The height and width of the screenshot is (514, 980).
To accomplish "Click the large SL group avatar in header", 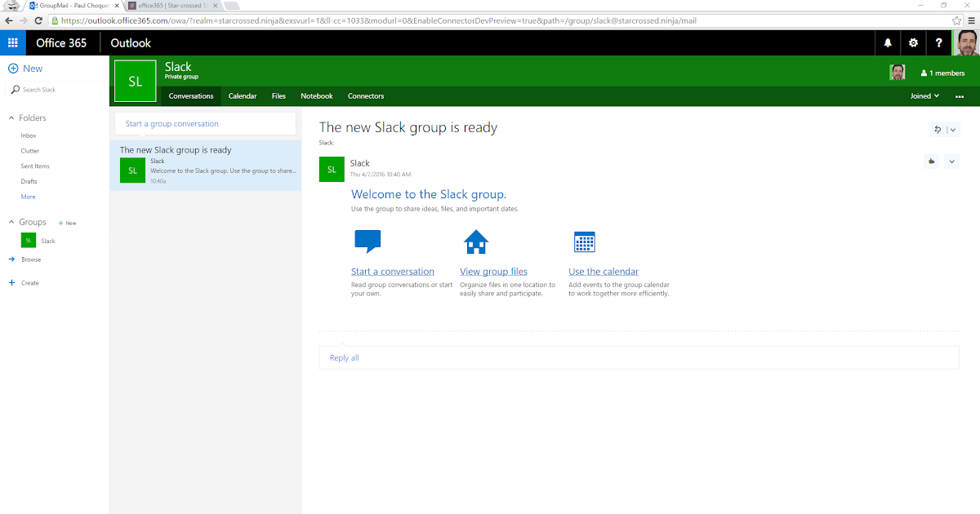I will point(135,82).
